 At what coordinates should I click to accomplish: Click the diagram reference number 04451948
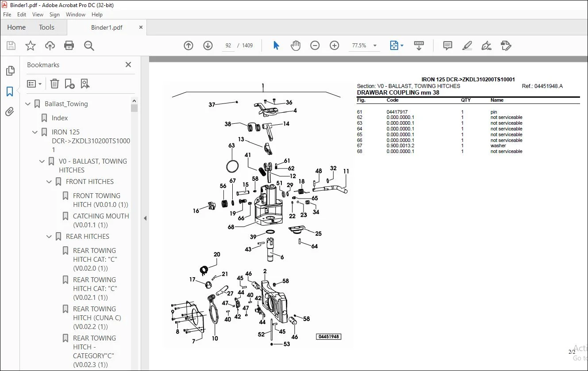(x=329, y=337)
